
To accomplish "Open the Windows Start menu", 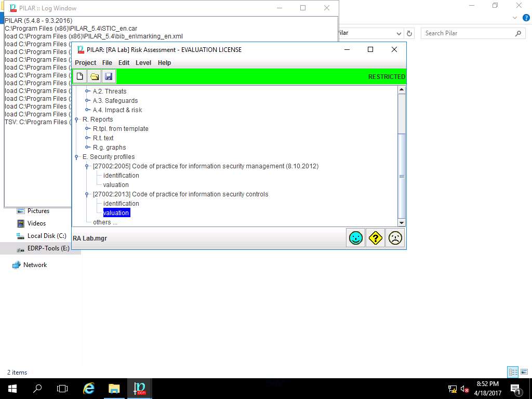I will point(12,389).
